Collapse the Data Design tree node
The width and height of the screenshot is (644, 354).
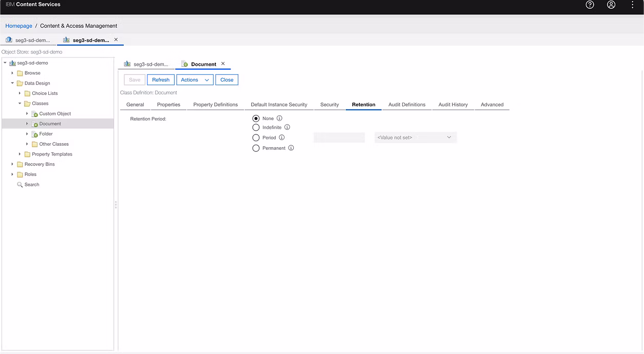[x=12, y=83]
